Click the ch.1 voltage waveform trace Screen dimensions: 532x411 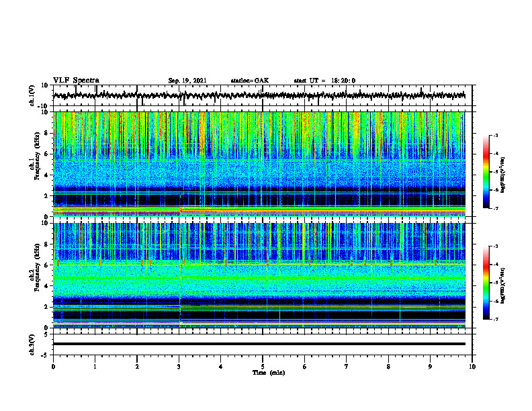point(259,95)
